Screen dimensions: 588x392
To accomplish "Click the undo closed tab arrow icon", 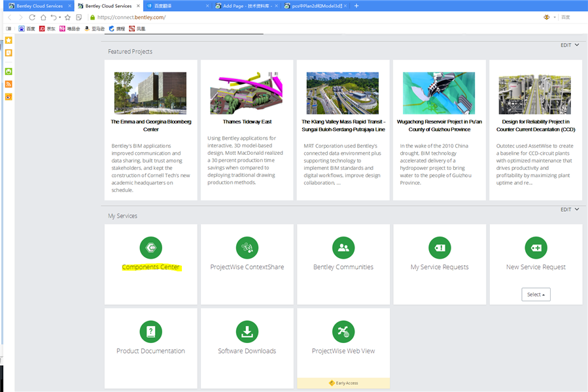I will click(x=54, y=17).
